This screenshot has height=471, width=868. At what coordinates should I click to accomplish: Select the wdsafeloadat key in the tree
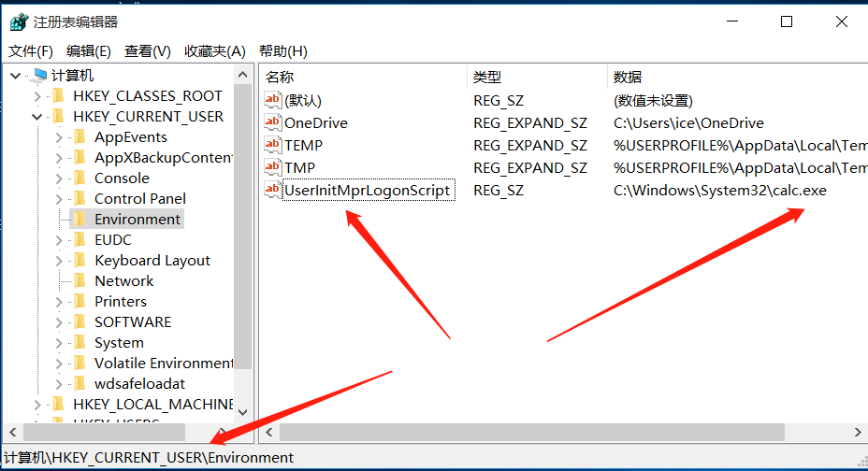139,384
